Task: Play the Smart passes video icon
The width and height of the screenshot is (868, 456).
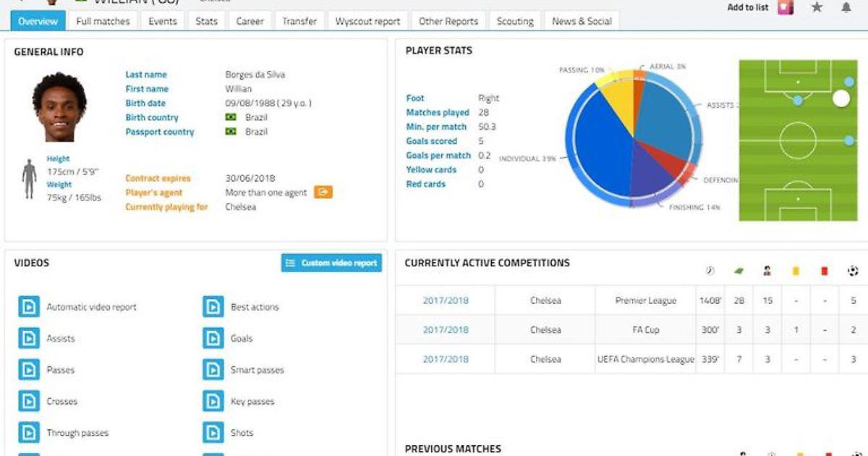Action: [x=213, y=370]
